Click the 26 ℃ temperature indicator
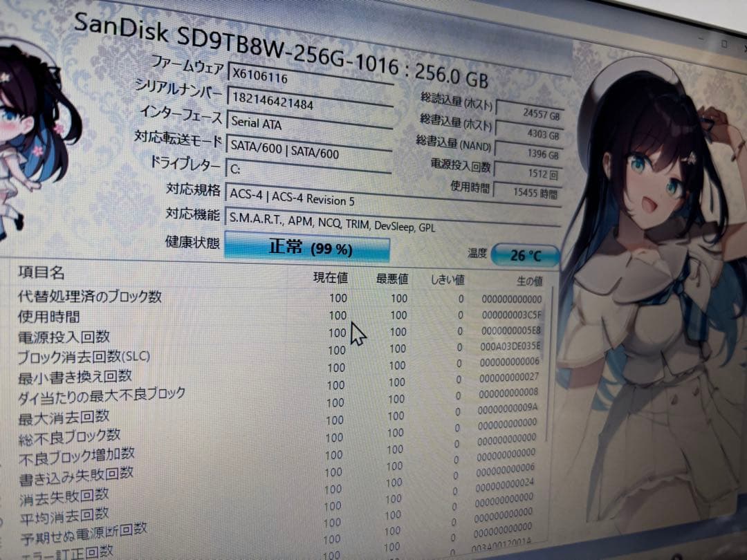This screenshot has width=747, height=560. coord(522,254)
